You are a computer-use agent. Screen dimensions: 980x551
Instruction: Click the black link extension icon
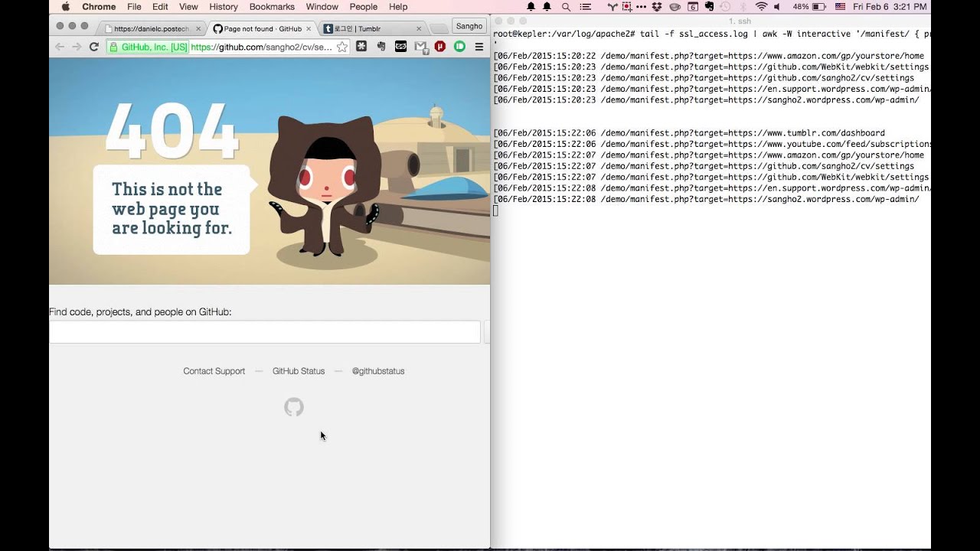(x=400, y=47)
